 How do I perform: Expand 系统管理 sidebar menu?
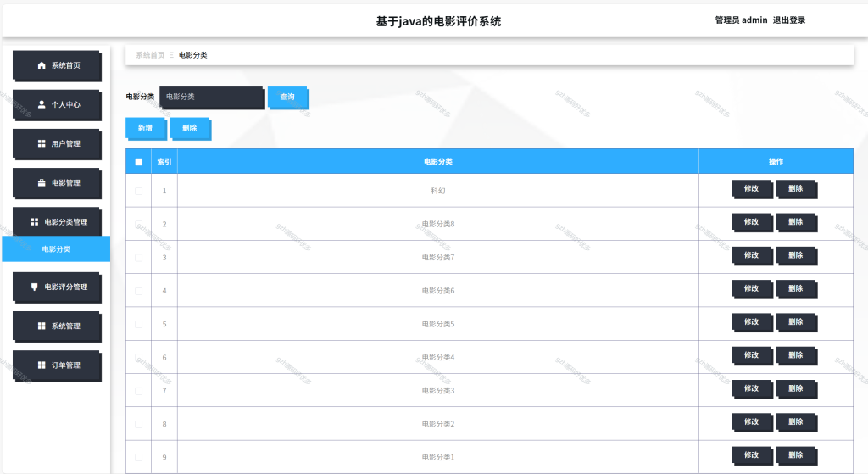57,326
